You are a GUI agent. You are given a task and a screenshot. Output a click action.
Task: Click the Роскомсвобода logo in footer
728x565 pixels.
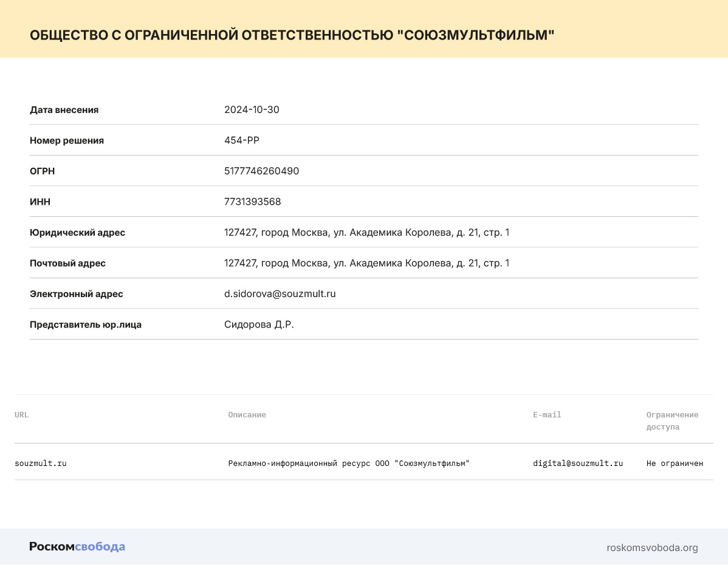coord(77,546)
